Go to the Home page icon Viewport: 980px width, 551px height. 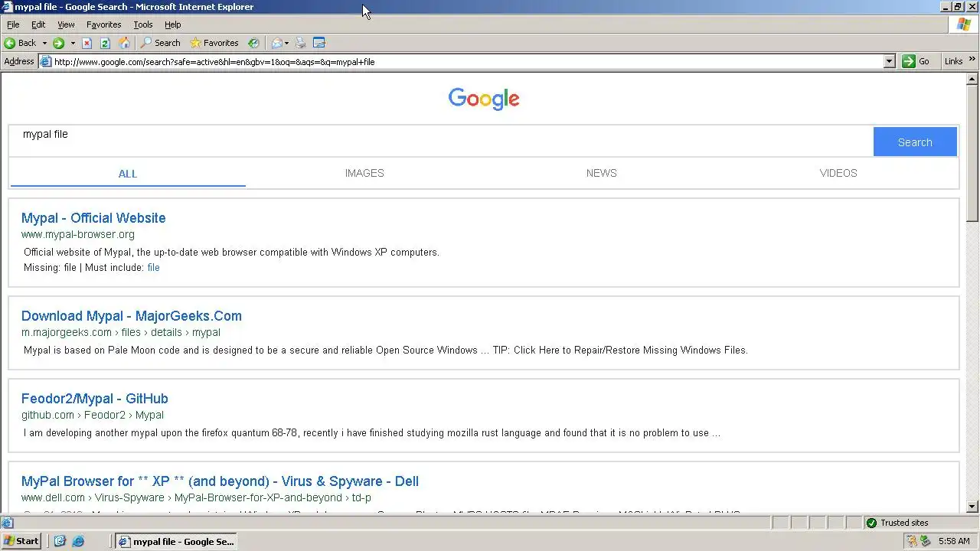click(124, 43)
